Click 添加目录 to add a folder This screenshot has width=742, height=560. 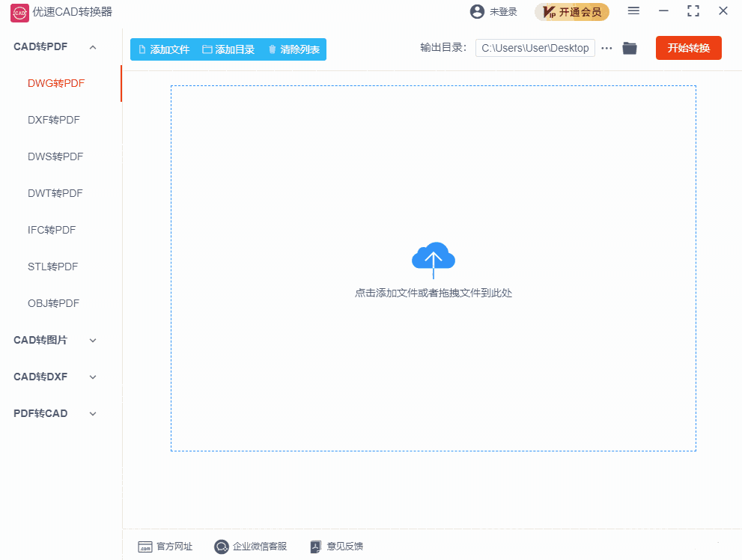pyautogui.click(x=228, y=49)
